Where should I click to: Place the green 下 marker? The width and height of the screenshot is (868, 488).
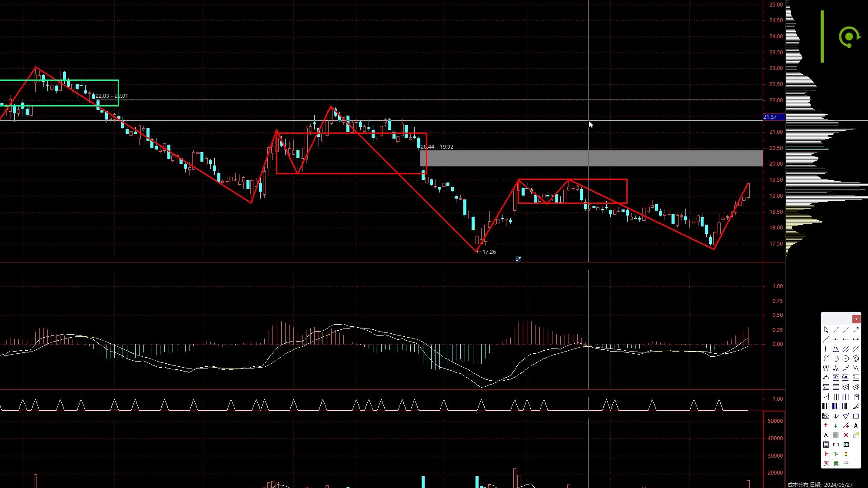coord(836,454)
